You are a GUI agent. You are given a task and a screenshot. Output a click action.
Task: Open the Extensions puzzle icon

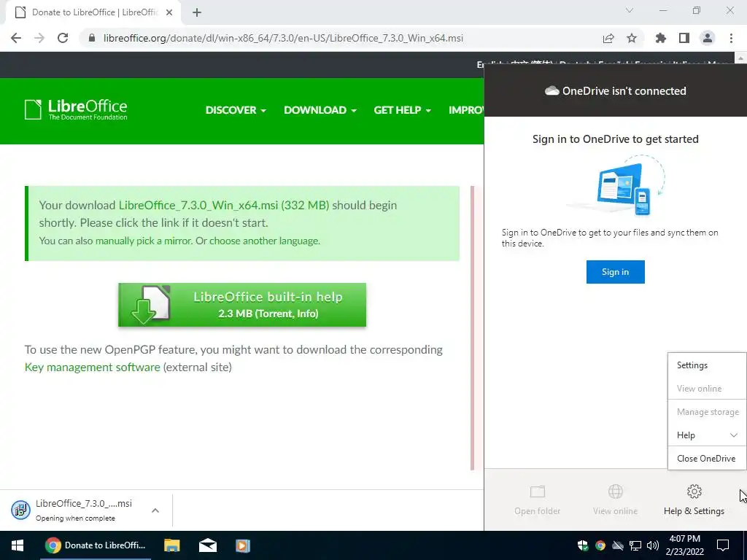coord(661,38)
